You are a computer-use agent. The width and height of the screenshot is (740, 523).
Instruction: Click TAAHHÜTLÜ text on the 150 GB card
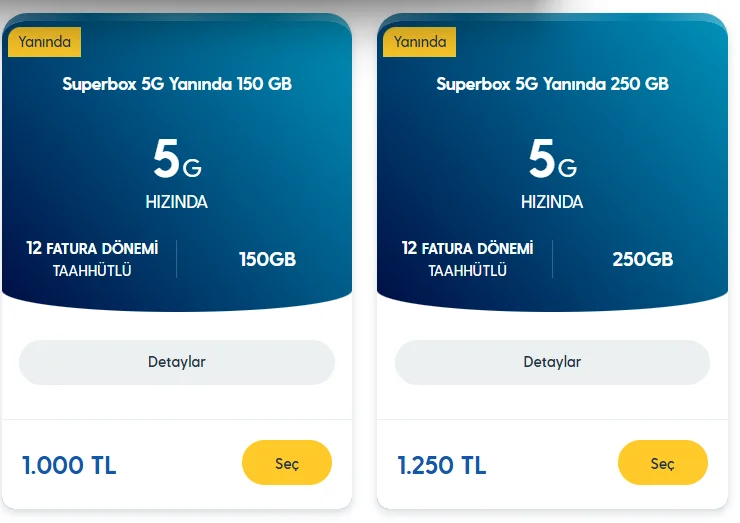[92, 271]
